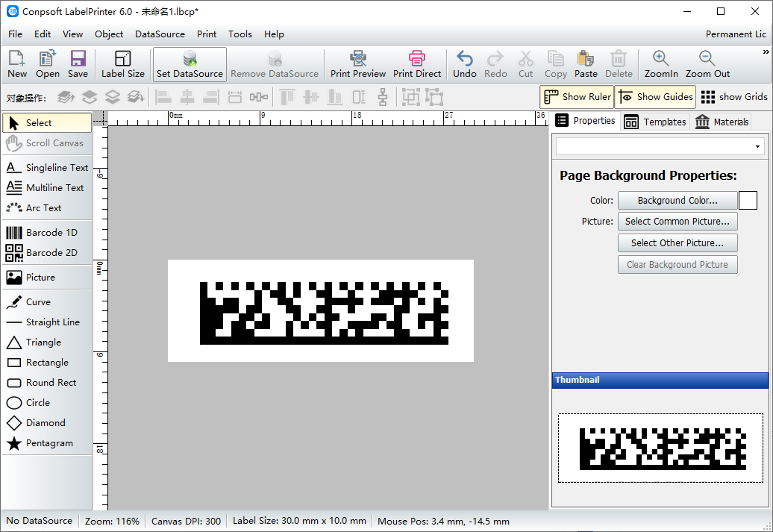
Task: Click align horizontal centers icon
Action: pyautogui.click(x=187, y=97)
